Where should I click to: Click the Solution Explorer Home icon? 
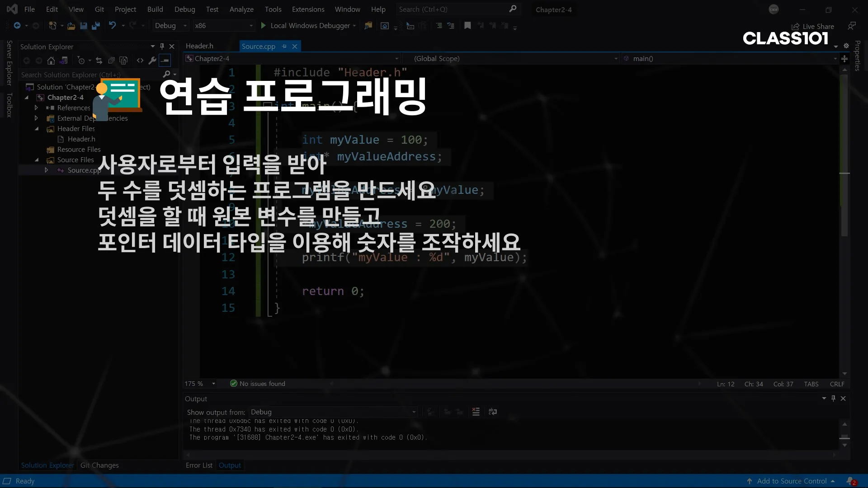[x=51, y=61]
